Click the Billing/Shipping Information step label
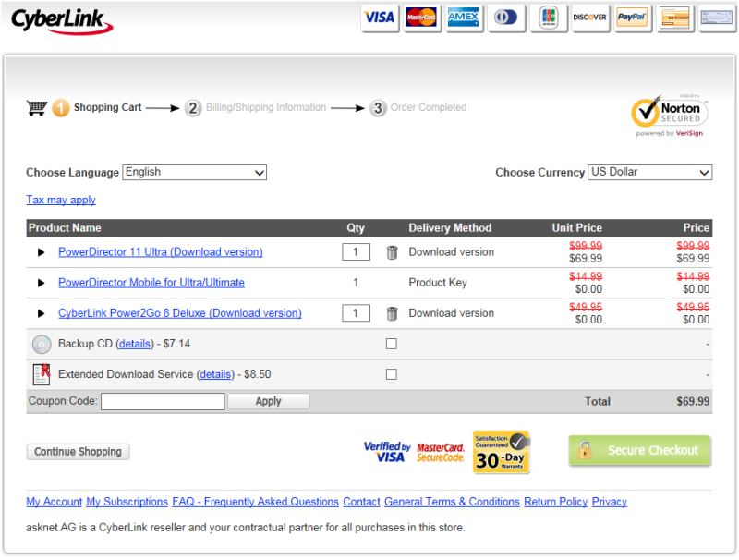This screenshot has height=560, width=739. pos(266,107)
